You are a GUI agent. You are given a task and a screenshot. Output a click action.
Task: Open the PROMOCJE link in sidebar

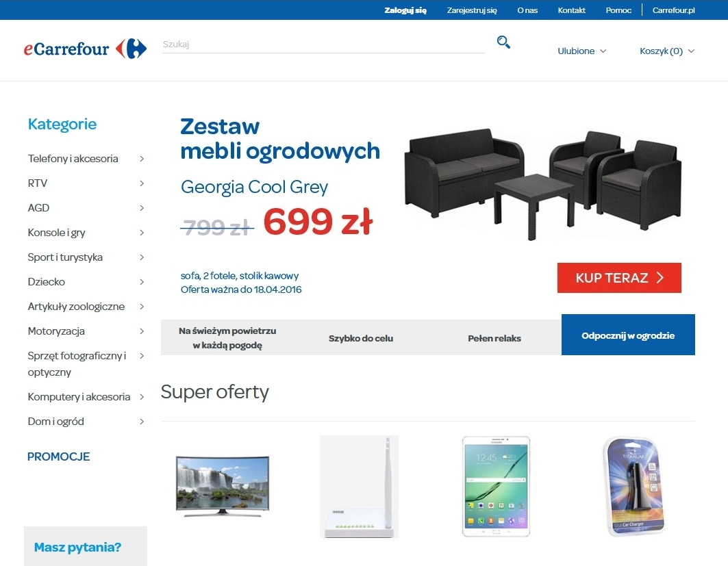(59, 456)
